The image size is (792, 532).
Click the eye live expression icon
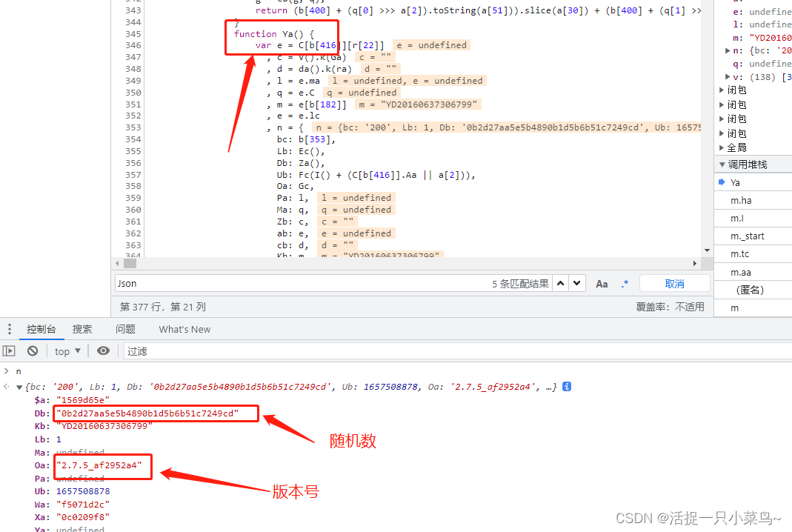(104, 351)
